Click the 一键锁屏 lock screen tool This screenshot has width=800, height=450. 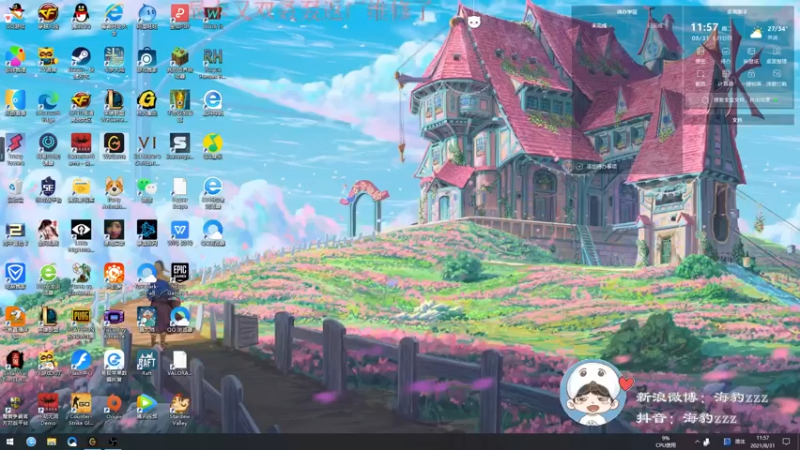click(751, 78)
